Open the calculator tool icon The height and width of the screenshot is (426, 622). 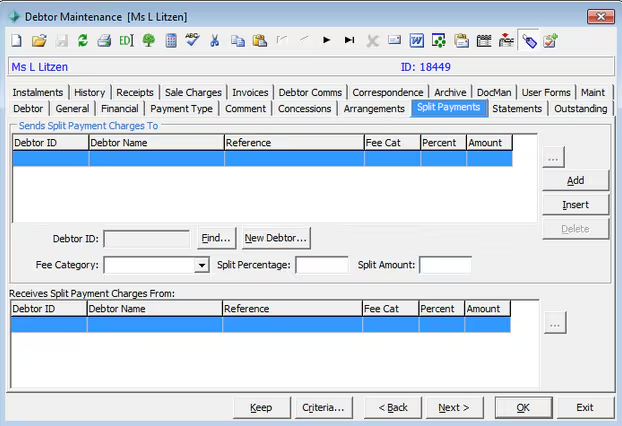tap(171, 41)
